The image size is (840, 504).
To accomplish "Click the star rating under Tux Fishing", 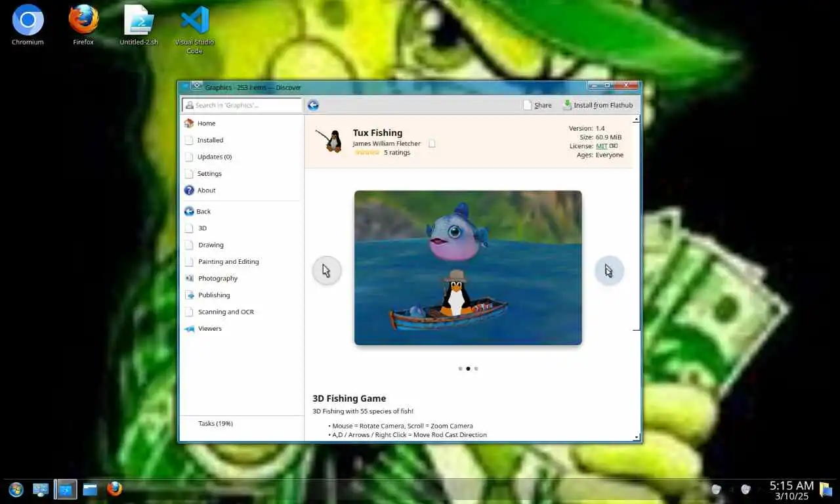I will [x=367, y=152].
